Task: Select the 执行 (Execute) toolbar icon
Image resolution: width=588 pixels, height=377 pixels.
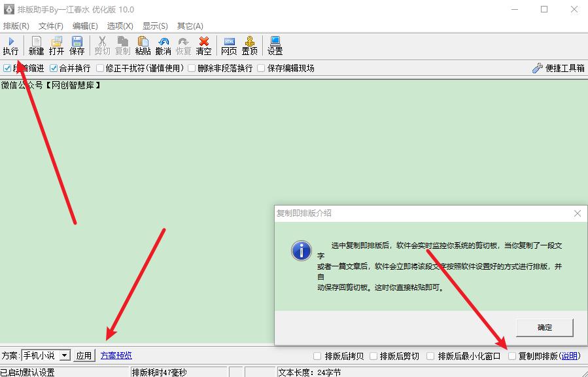Action: (12, 45)
